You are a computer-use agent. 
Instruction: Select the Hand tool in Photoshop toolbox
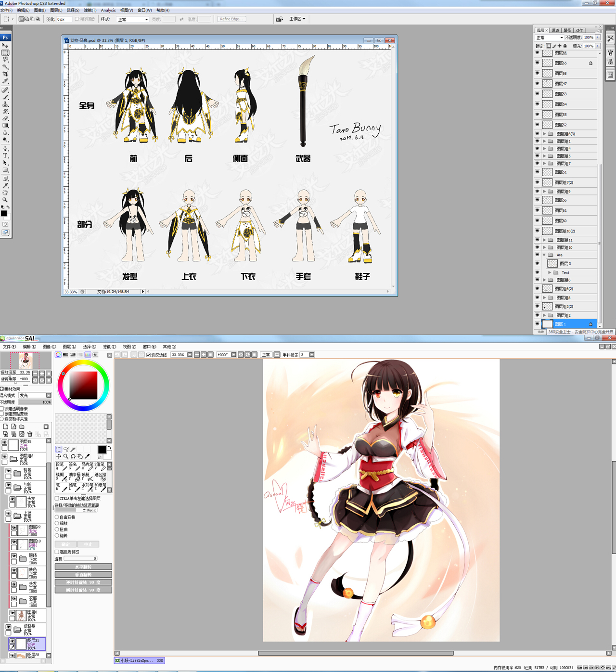5,192
